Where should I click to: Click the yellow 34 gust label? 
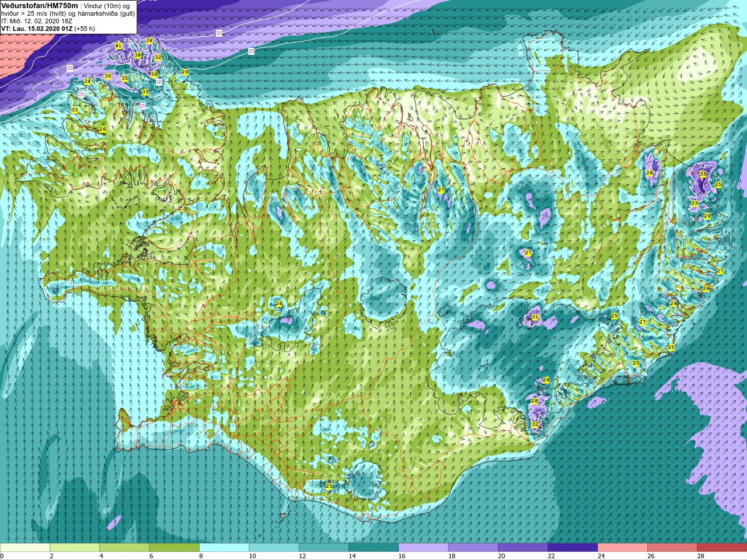pyautogui.click(x=88, y=81)
